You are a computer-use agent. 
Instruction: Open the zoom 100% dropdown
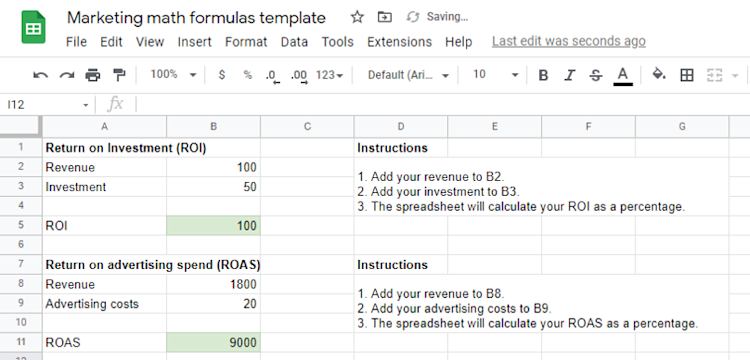(x=174, y=75)
